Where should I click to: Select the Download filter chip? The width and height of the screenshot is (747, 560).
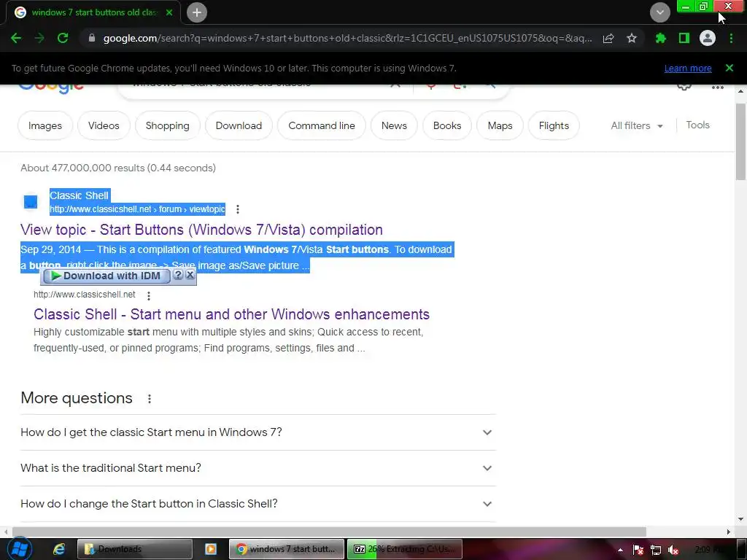[239, 125]
